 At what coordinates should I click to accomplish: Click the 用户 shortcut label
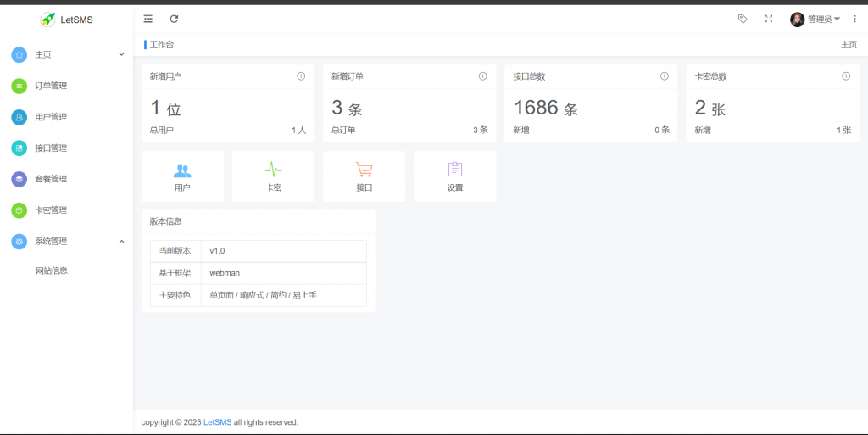coord(182,187)
